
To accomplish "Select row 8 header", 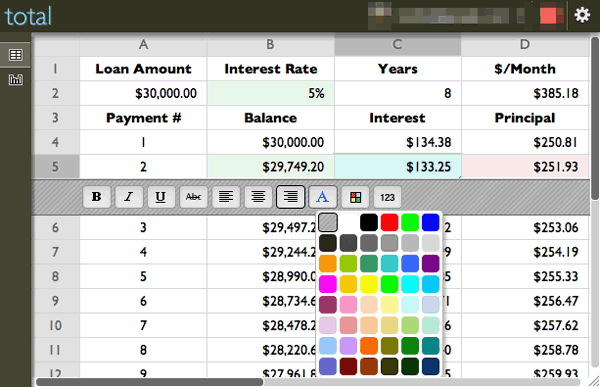I will pyautogui.click(x=56, y=276).
